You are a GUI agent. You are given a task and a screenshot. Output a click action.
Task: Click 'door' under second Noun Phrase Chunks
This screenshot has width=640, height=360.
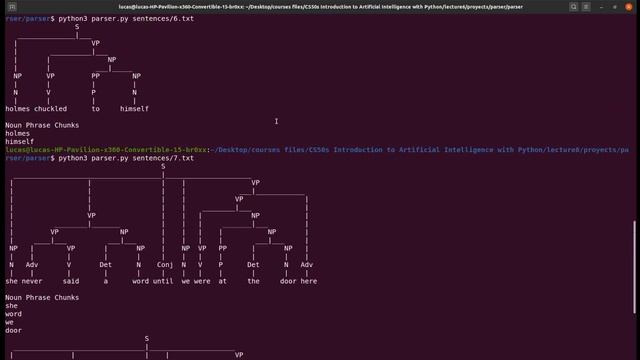[x=13, y=330]
